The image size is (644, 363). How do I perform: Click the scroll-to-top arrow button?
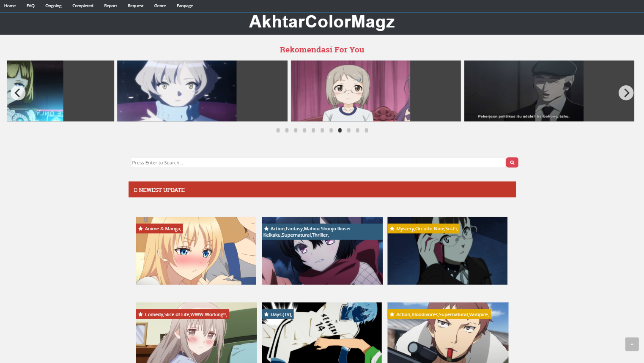pos(632,344)
